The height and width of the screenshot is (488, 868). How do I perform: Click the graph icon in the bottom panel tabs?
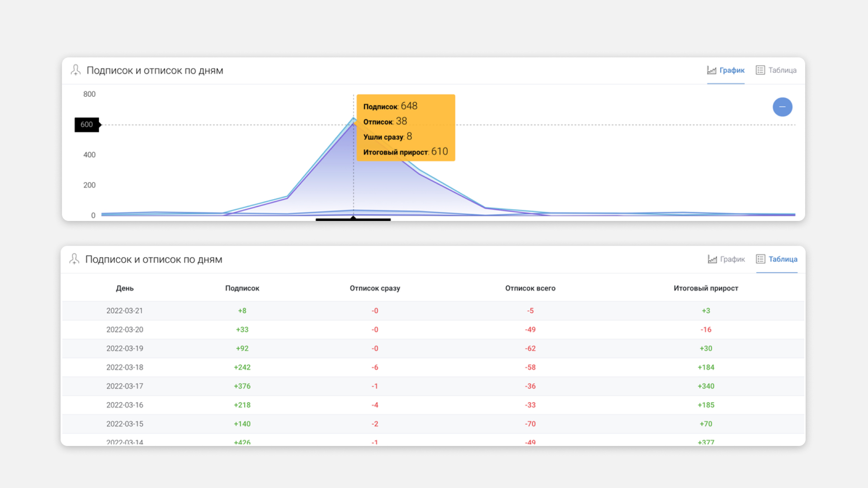(x=712, y=259)
